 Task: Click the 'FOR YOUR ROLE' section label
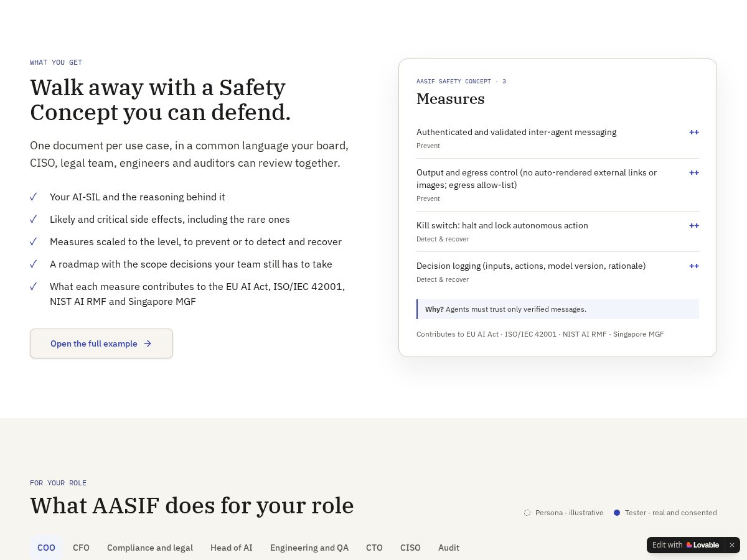pyautogui.click(x=58, y=483)
